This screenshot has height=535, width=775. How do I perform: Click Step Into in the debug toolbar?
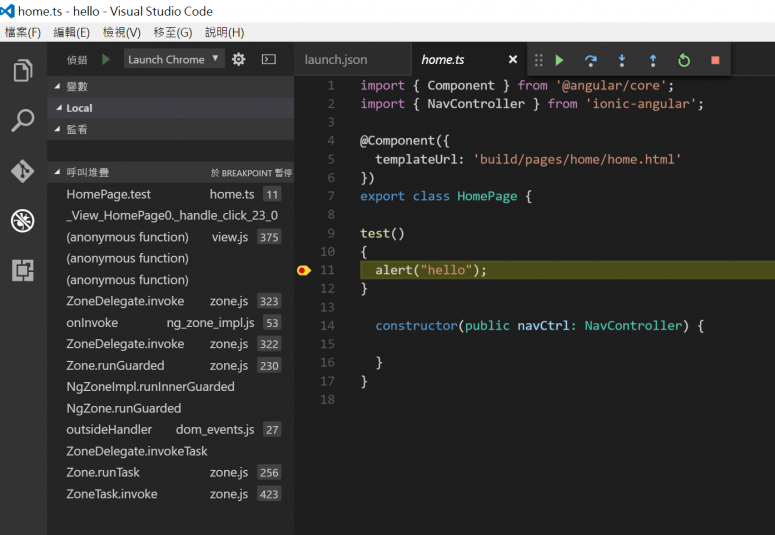click(622, 60)
